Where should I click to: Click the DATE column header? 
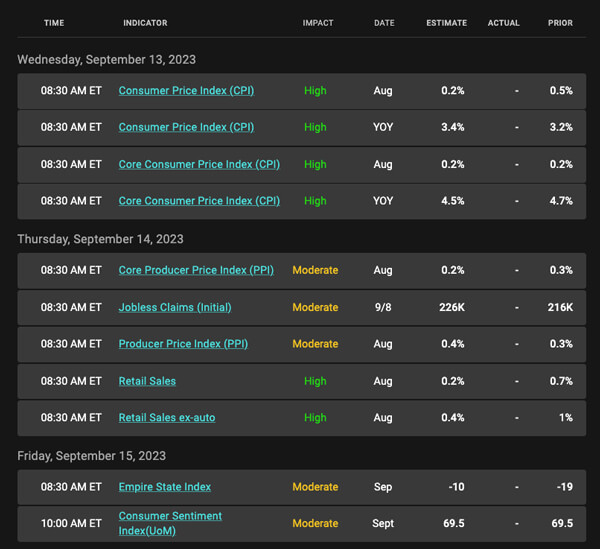coord(384,23)
